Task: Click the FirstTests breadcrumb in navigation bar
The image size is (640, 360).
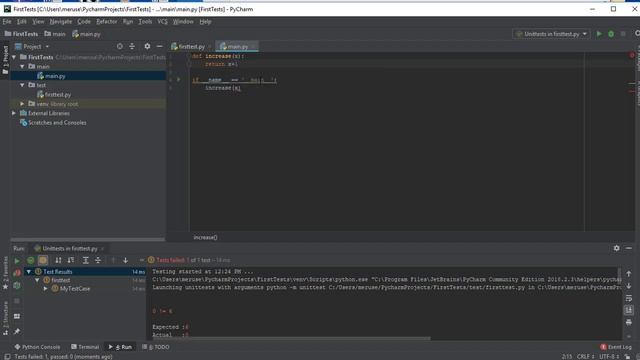Action: 21,34
